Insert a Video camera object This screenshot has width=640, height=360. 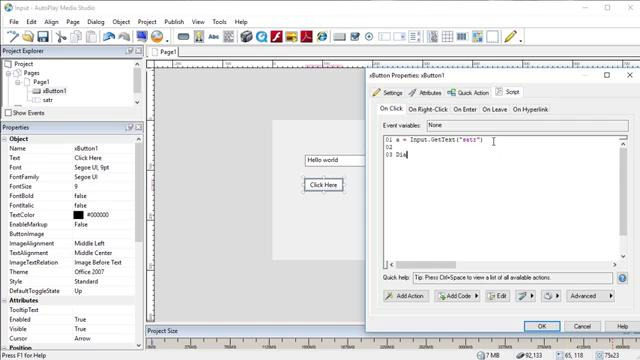pyautogui.click(x=246, y=37)
